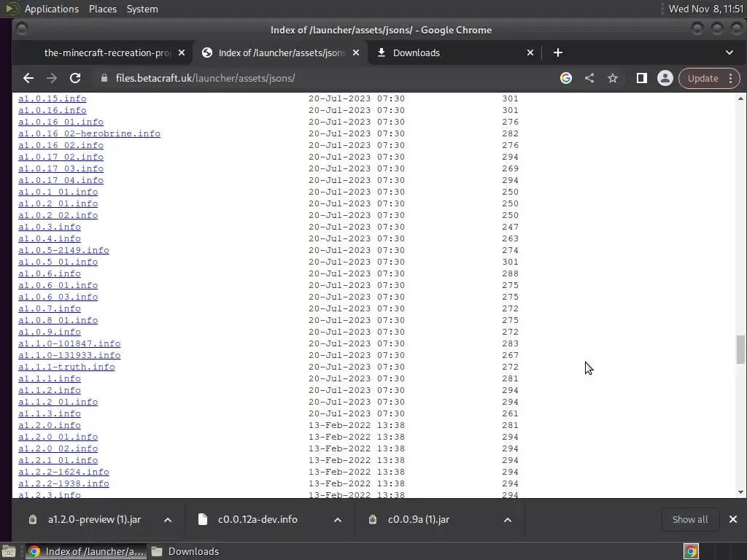Image resolution: width=747 pixels, height=560 pixels.
Task: Click the Google icon in the address bar
Action: 566,79
